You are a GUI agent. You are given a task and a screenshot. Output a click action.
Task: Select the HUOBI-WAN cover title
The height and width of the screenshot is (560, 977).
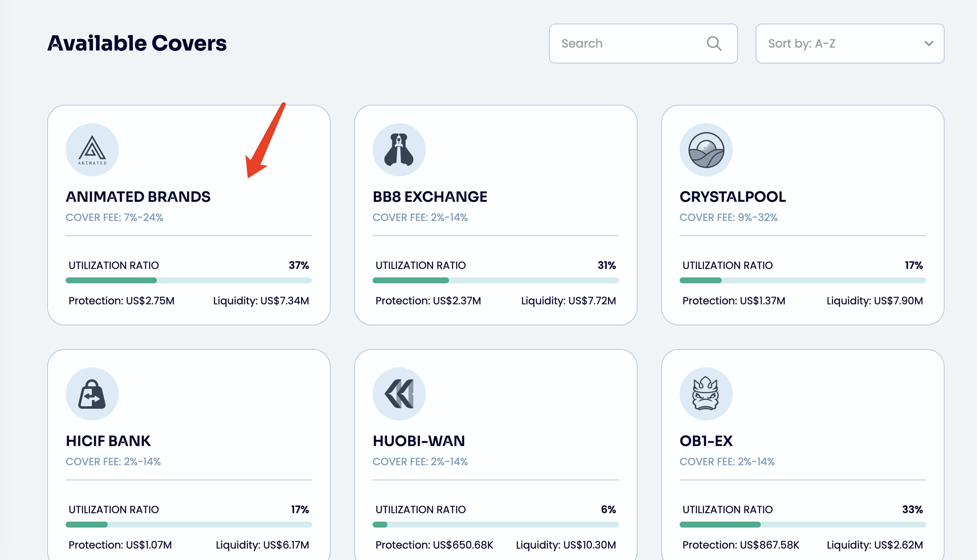pos(418,441)
